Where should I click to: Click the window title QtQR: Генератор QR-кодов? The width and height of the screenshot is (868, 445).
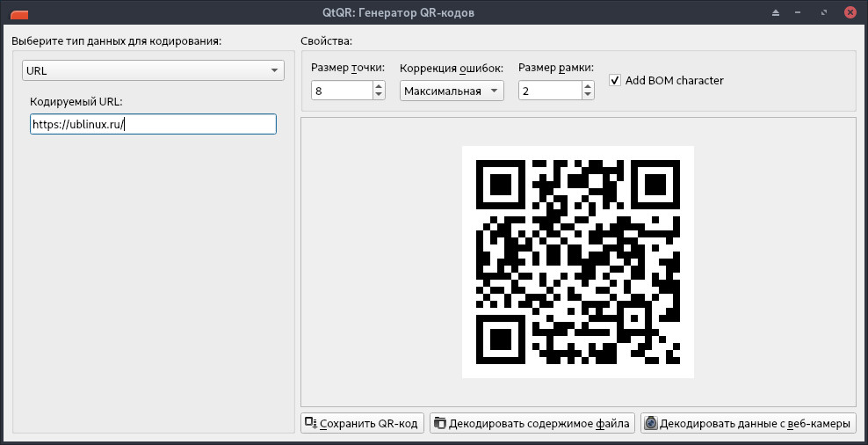click(399, 12)
